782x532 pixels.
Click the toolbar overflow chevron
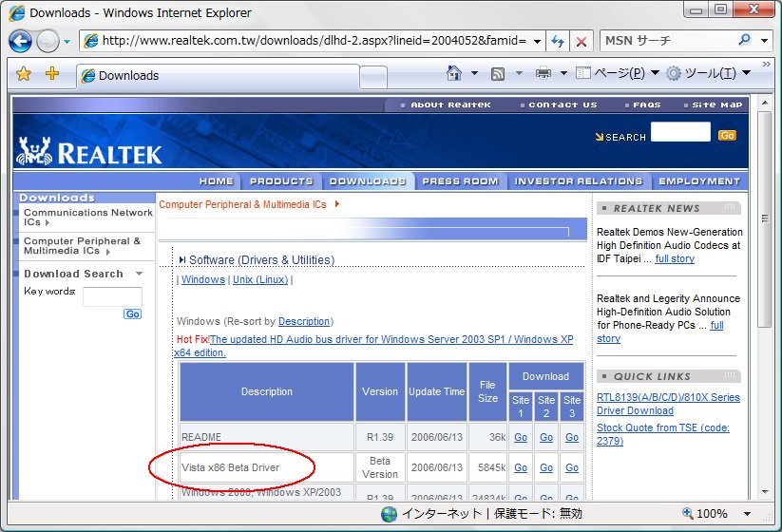766,64
